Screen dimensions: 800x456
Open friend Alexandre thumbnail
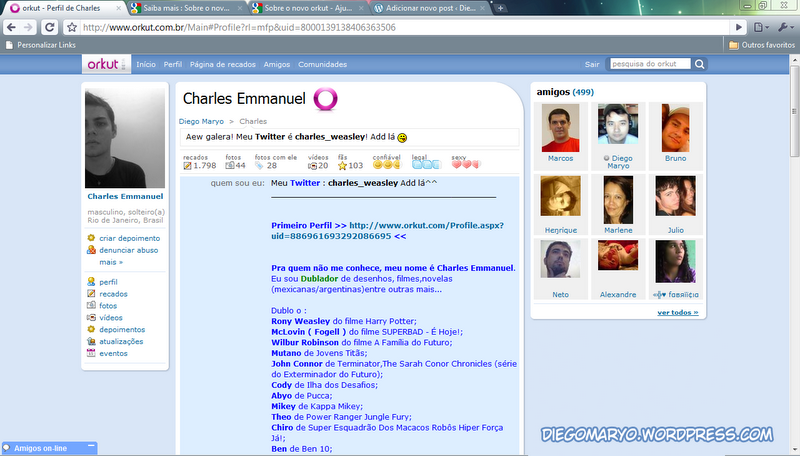click(618, 255)
